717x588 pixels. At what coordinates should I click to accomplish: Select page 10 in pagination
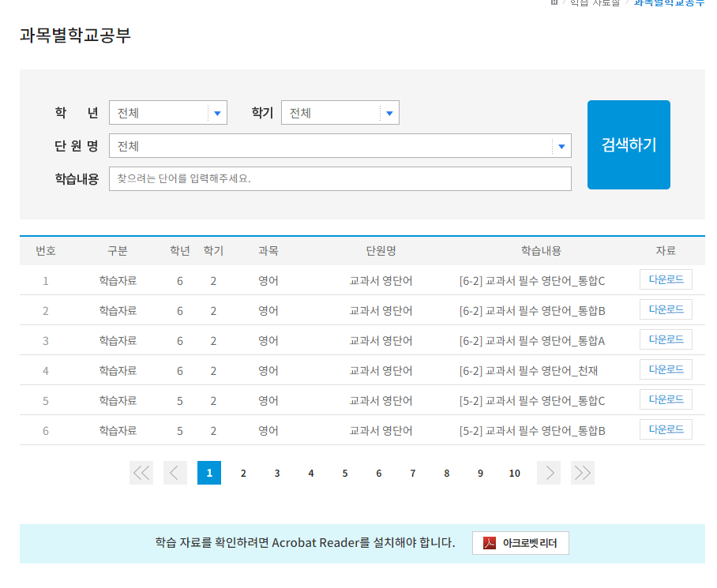(x=514, y=474)
